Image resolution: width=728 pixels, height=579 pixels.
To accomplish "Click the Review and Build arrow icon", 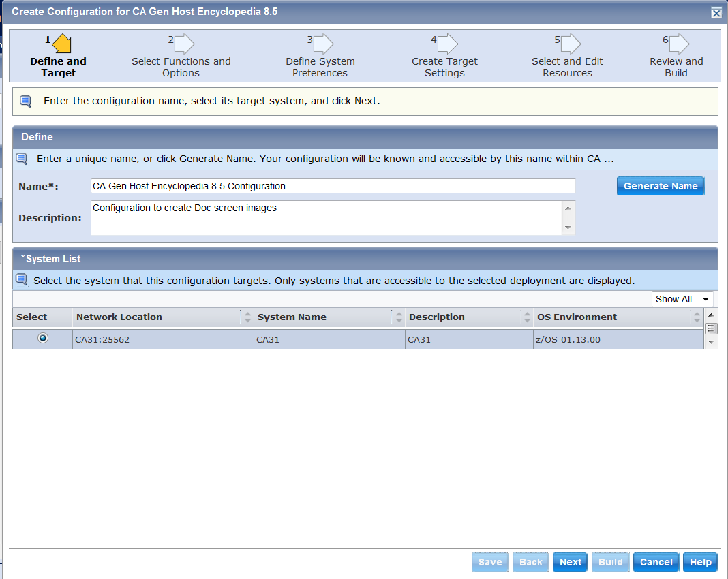I will (679, 44).
